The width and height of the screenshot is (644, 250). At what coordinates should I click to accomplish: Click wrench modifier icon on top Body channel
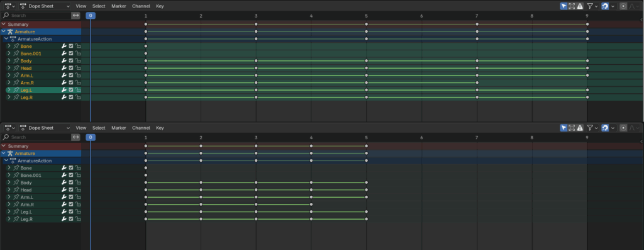tap(64, 61)
